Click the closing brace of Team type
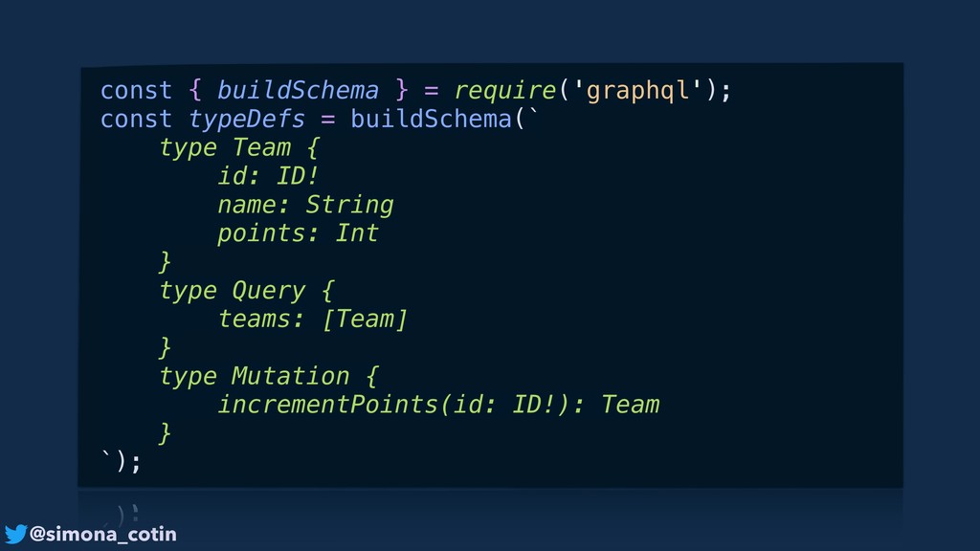The width and height of the screenshot is (980, 551). (165, 262)
